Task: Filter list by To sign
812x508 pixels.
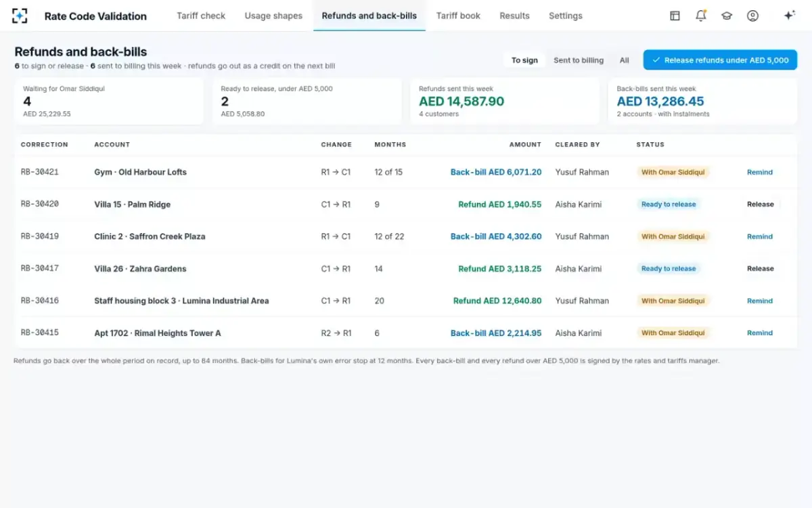Action: click(x=524, y=60)
